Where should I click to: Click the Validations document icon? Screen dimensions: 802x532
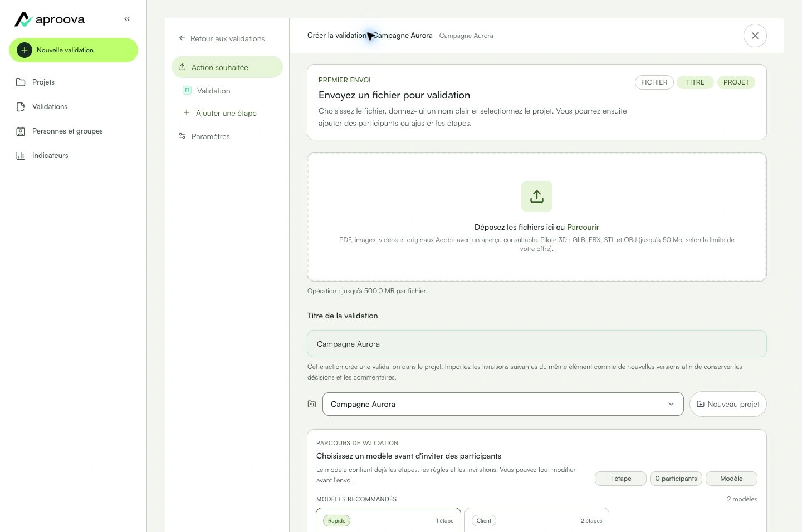coord(21,107)
